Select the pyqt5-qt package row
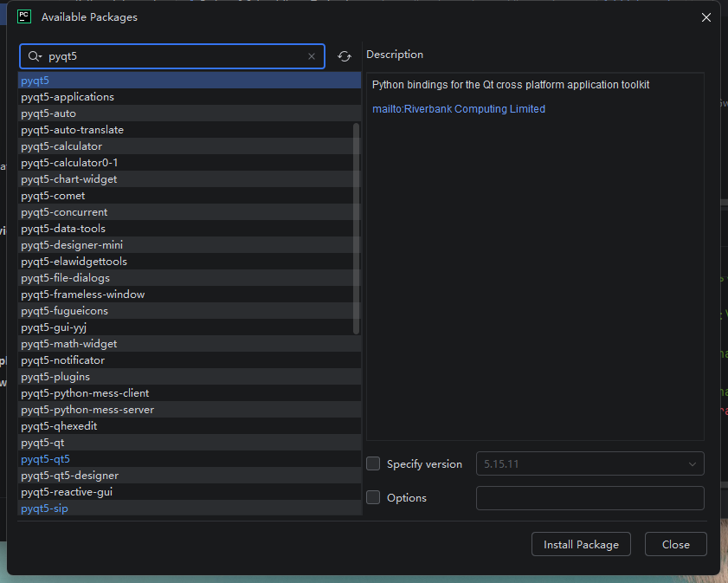The height and width of the screenshot is (583, 728). (x=190, y=443)
